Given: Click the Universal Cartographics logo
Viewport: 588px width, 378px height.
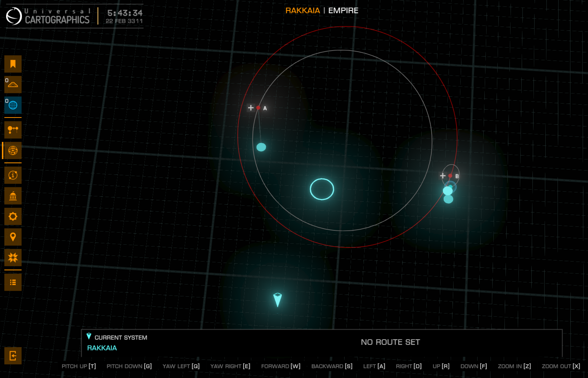Looking at the screenshot, I should [x=48, y=16].
